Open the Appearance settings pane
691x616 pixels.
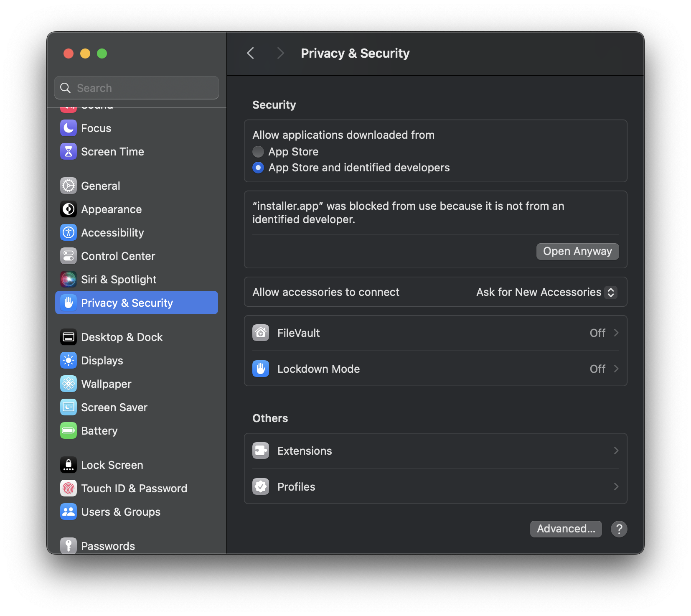tap(137, 209)
